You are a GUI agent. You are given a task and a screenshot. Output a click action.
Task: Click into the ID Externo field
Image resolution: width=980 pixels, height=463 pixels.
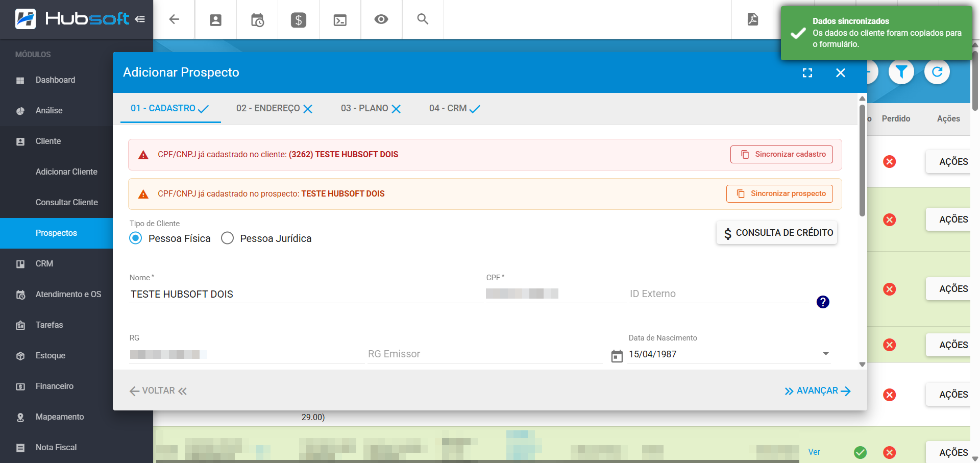click(719, 294)
